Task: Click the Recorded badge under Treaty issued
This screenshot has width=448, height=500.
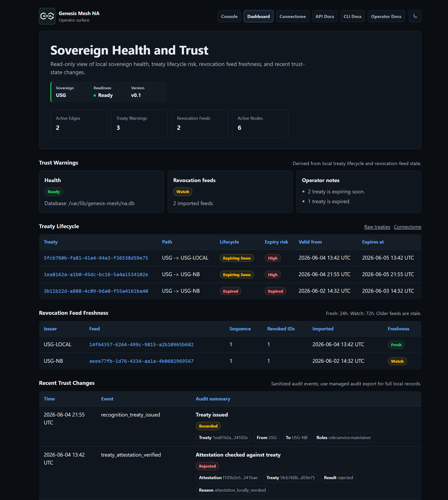Action: (x=208, y=426)
